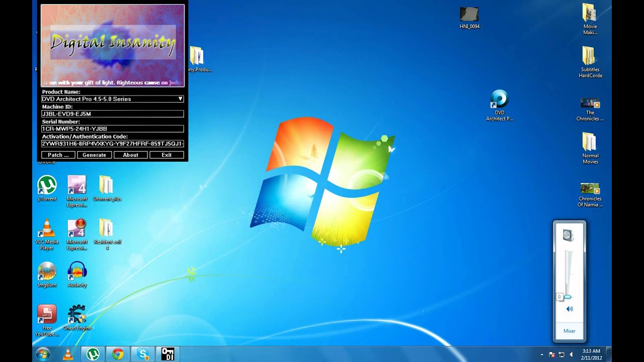Screen dimensions: 644x362
Task: Click speaker device icon in volume popup
Action: (x=569, y=235)
